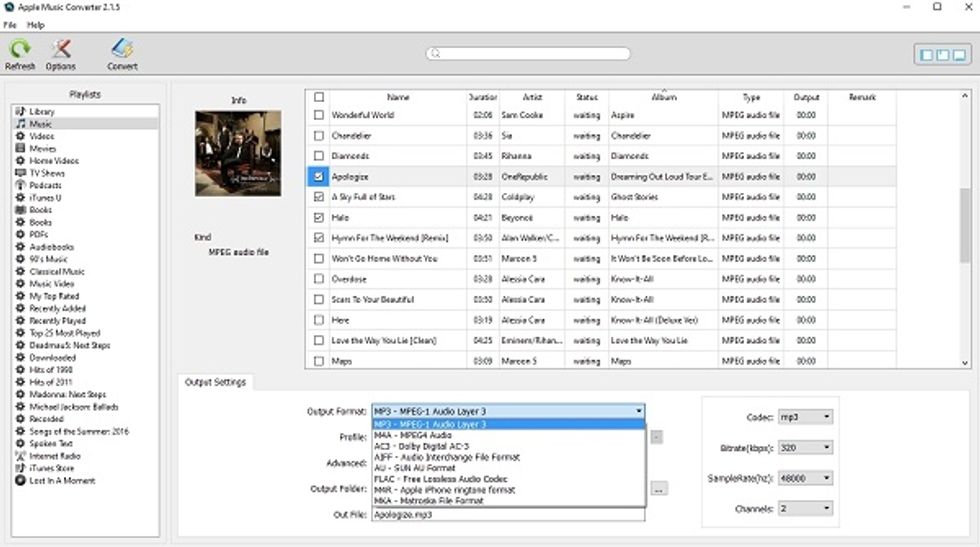
Task: Sort songs by the Artist column header
Action: point(532,97)
